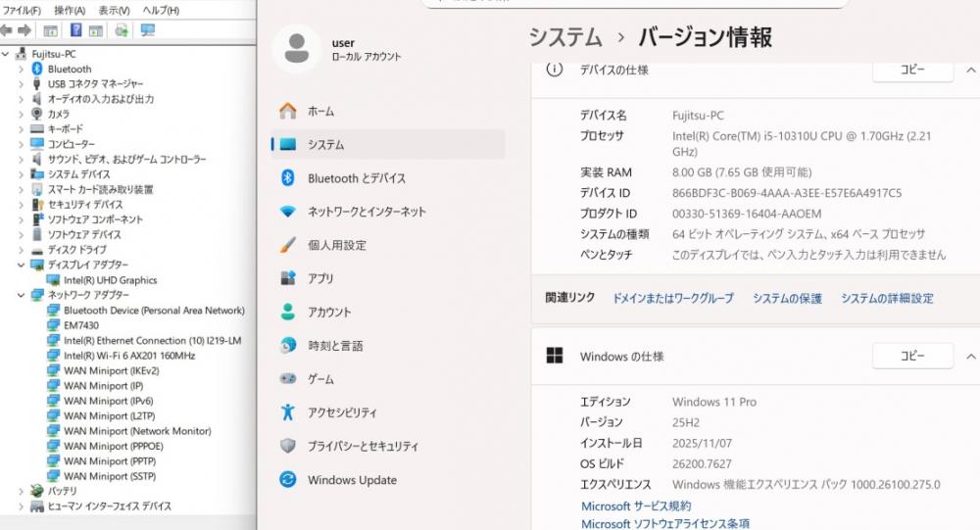Viewport: 980px width, 530px height.
Task: Select EM7430 network adapter
Action: coord(81,325)
